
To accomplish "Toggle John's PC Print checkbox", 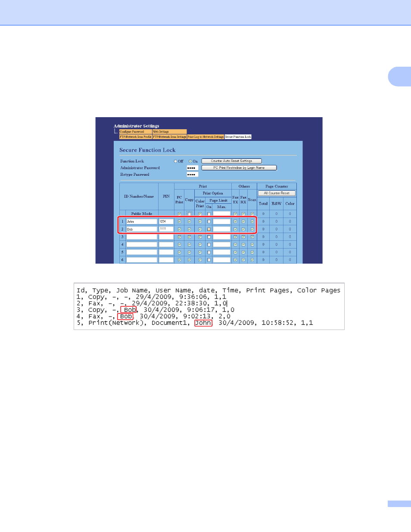I will 179,221.
